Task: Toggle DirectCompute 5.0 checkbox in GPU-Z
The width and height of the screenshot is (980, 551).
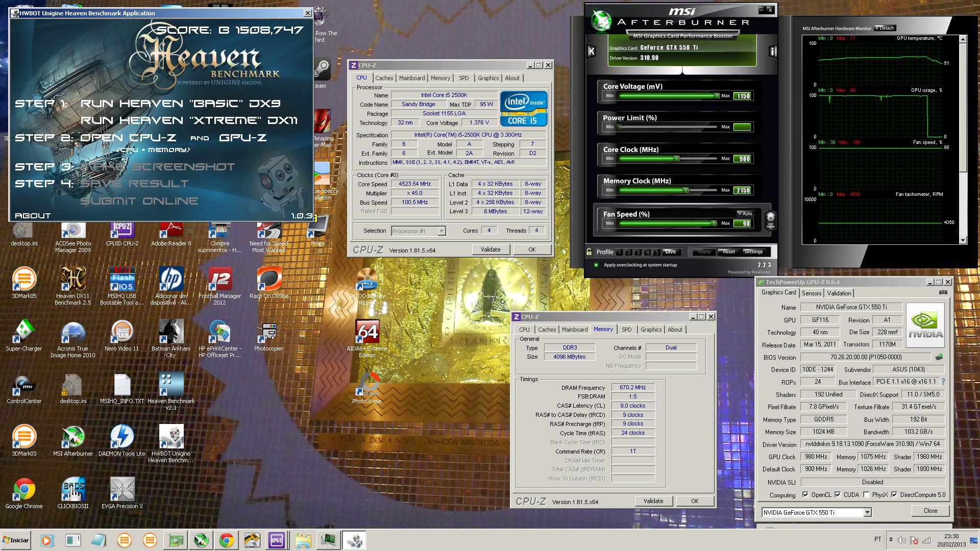Action: click(x=894, y=494)
